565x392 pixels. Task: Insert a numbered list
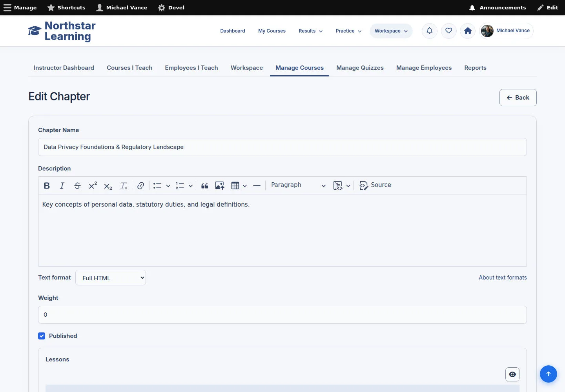pos(180,185)
